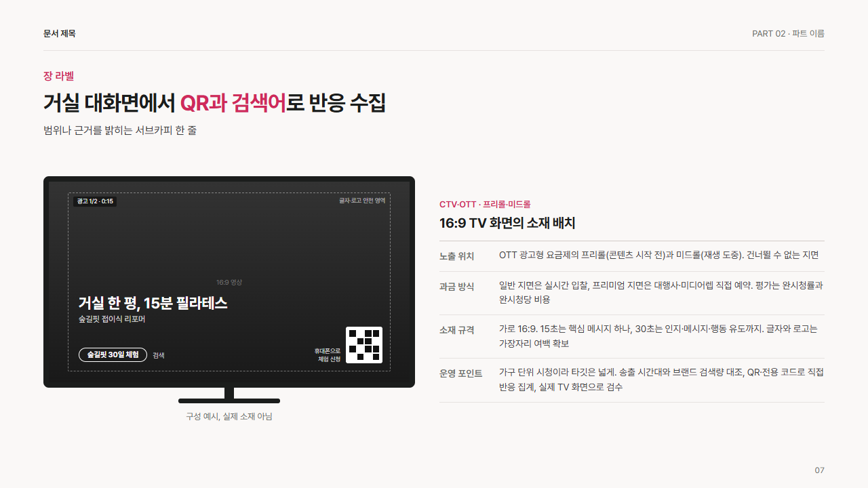Click the '운영 포인트' row label
The image size is (868, 488).
(461, 373)
